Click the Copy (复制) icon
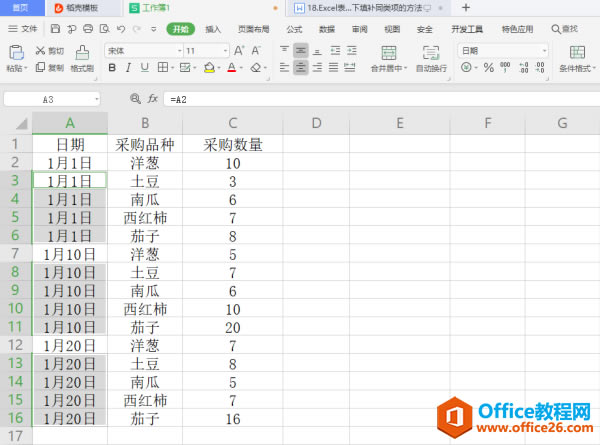 pyautogui.click(x=40, y=68)
